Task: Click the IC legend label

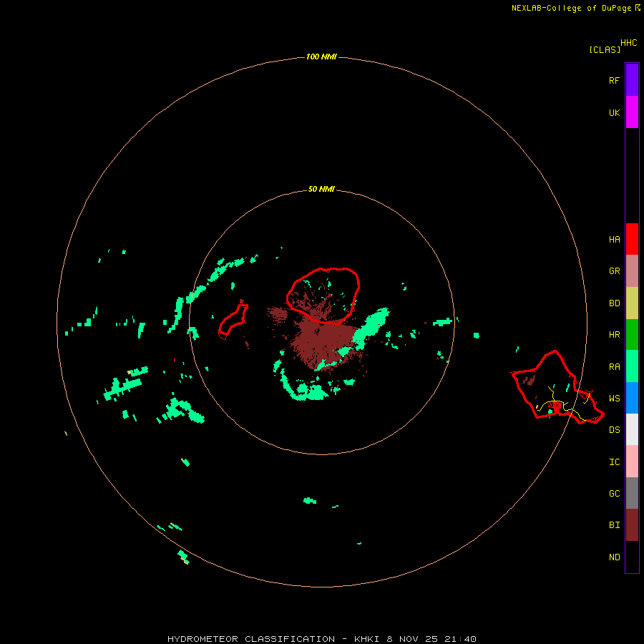Action: coord(614,462)
